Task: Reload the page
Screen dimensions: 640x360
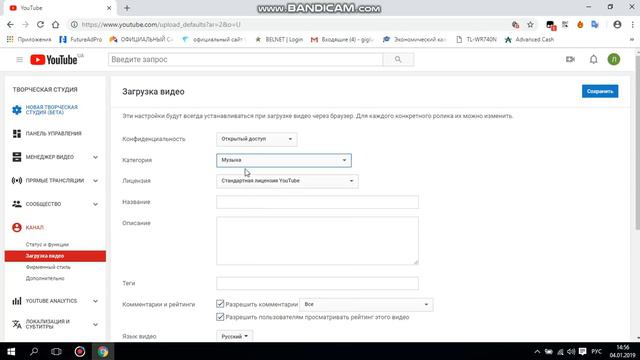Action: pyautogui.click(x=40, y=24)
